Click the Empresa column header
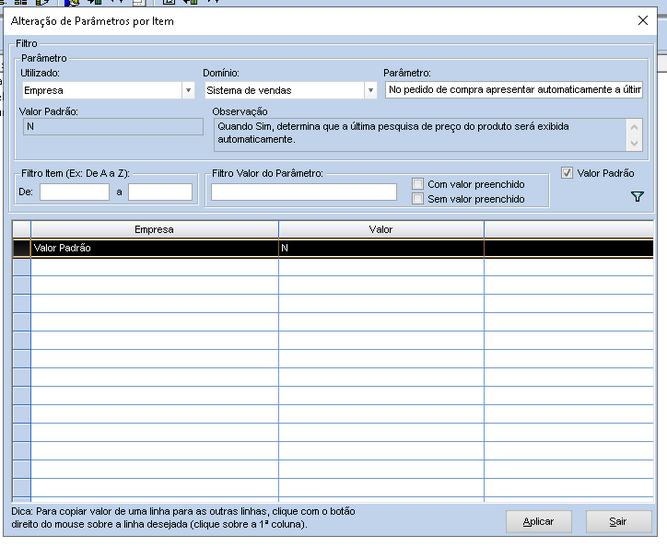Image resolution: width=667 pixels, height=547 pixels. point(154,229)
